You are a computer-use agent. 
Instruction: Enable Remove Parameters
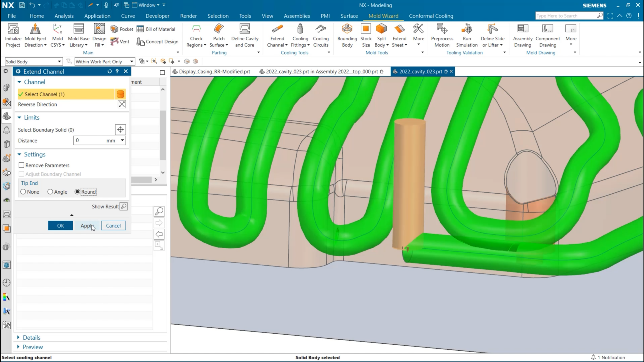21,165
